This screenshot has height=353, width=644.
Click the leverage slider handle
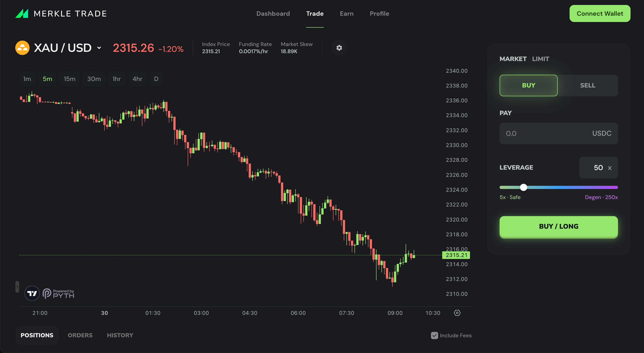point(524,187)
